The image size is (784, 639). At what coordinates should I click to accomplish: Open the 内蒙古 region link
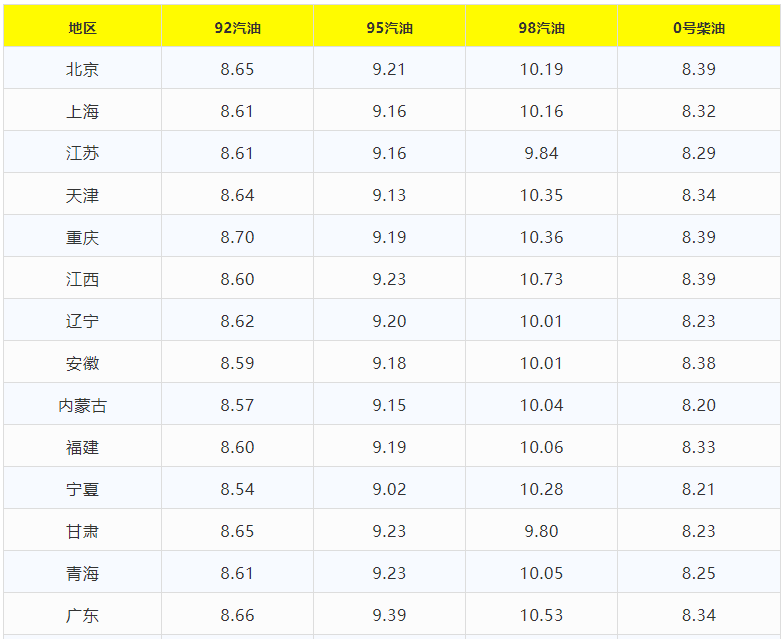[x=82, y=405]
